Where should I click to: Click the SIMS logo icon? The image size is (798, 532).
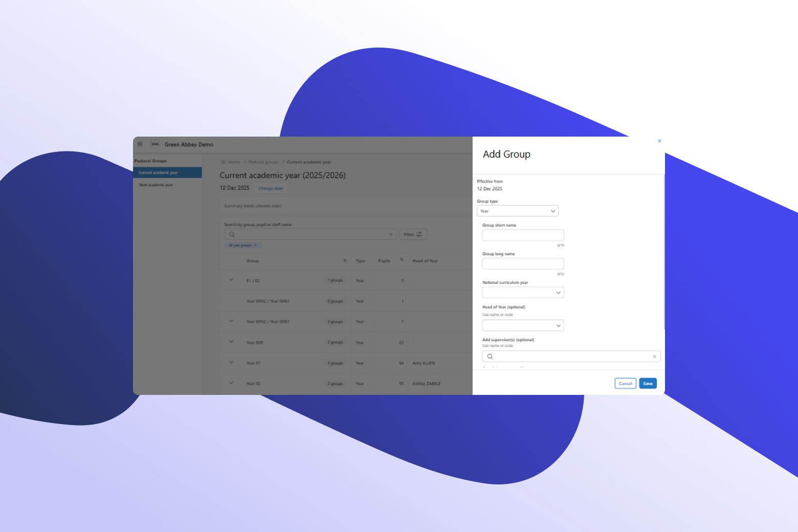tap(155, 144)
